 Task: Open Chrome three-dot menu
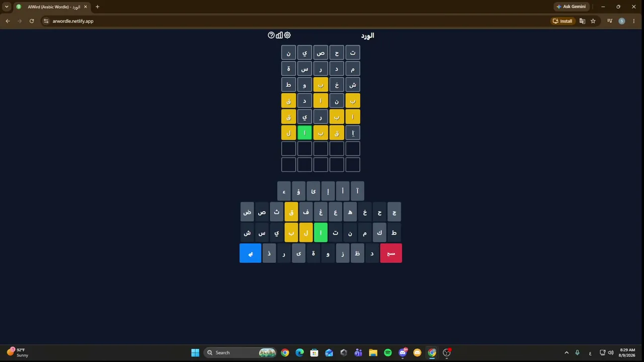634,21
